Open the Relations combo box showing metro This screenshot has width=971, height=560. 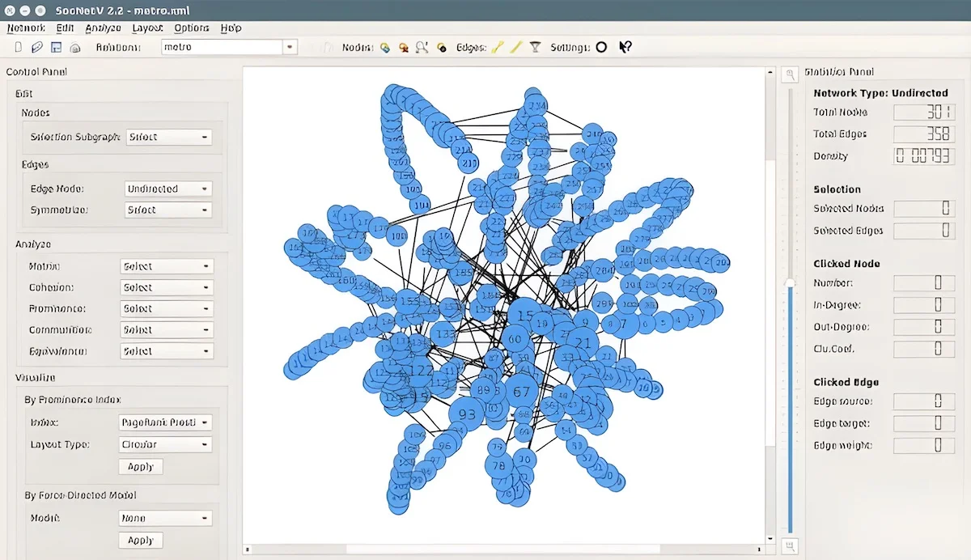(229, 47)
